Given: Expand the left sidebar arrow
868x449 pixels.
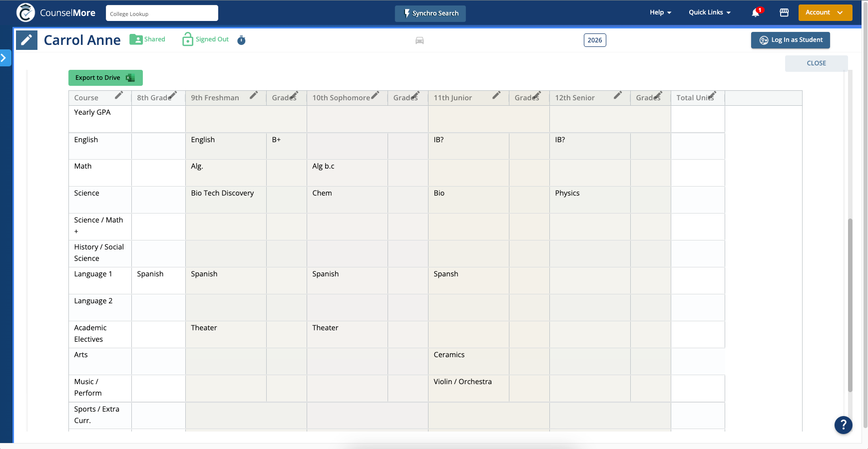Looking at the screenshot, I should click(x=4, y=58).
